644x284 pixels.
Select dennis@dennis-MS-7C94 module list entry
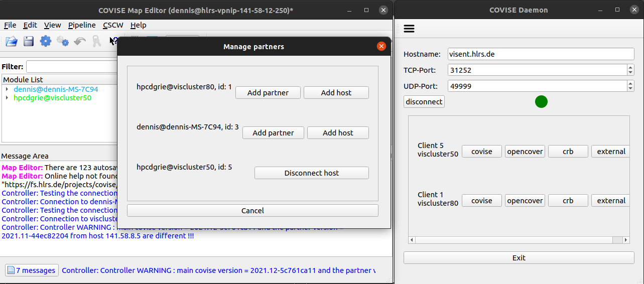click(x=56, y=89)
